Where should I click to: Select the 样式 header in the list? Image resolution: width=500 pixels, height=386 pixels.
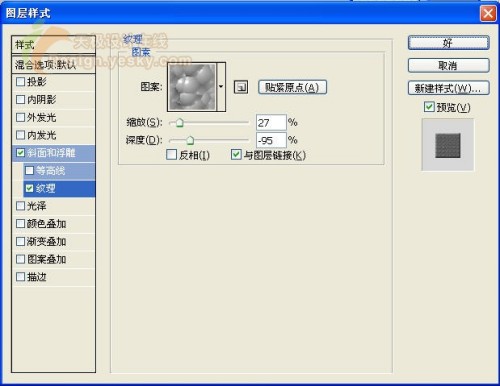tap(54, 45)
